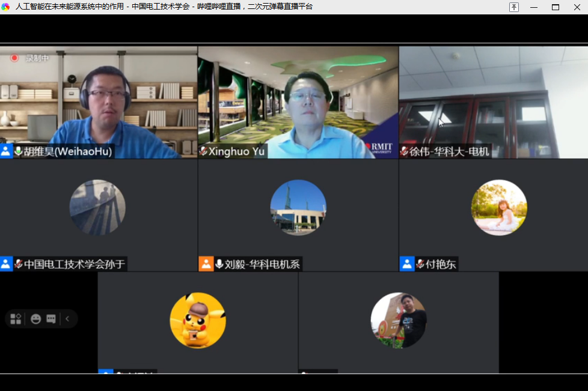Image resolution: width=588 pixels, height=391 pixels.
Task: Toggle microphone icon next to 胡维昊(WeihaoHu)
Action: pyautogui.click(x=19, y=151)
